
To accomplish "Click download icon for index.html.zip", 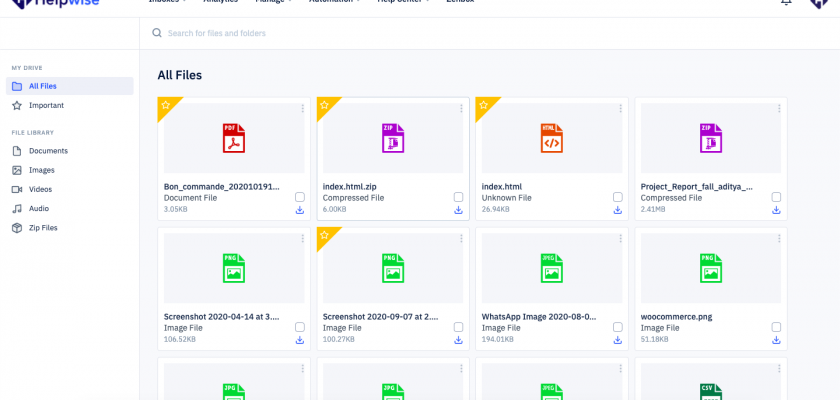I will point(458,210).
